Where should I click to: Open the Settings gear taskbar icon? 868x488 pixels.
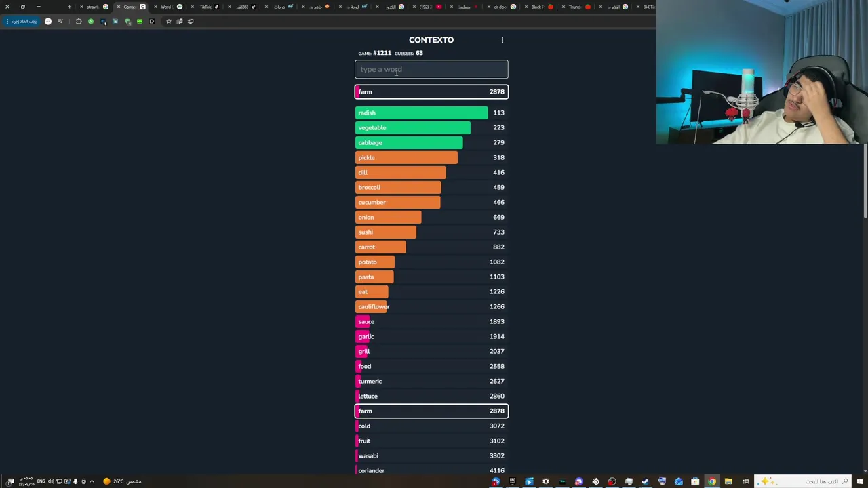(x=546, y=481)
